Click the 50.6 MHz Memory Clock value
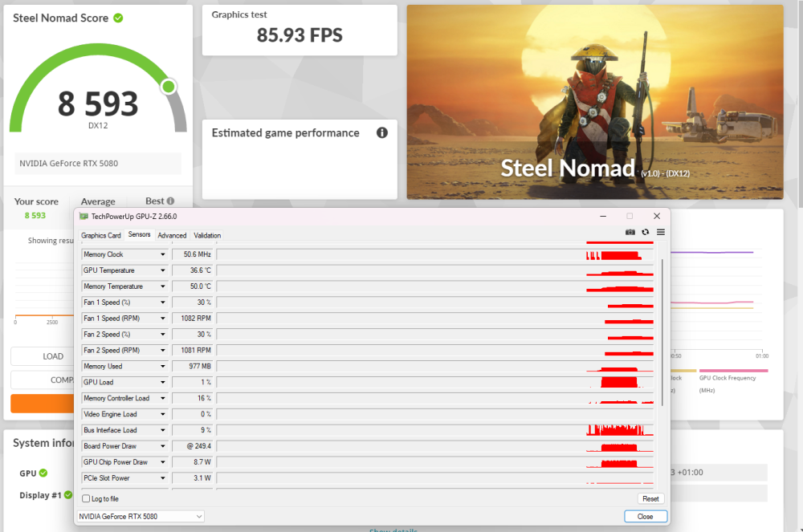The image size is (803, 532). (193, 254)
